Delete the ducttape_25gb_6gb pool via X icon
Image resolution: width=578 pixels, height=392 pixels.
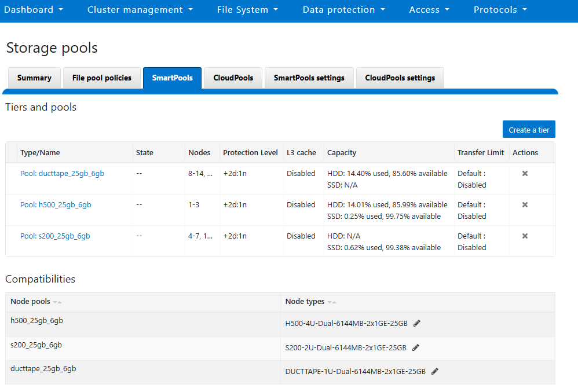tap(525, 173)
